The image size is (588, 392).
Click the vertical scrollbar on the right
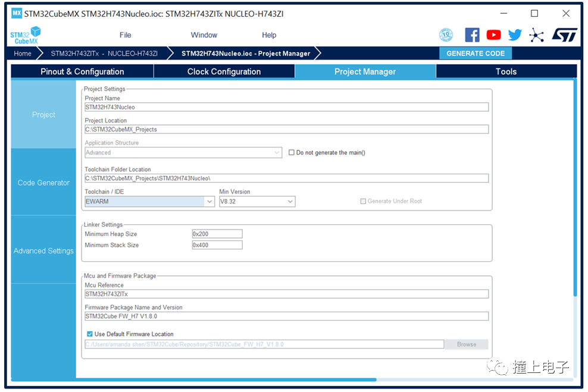[574, 187]
